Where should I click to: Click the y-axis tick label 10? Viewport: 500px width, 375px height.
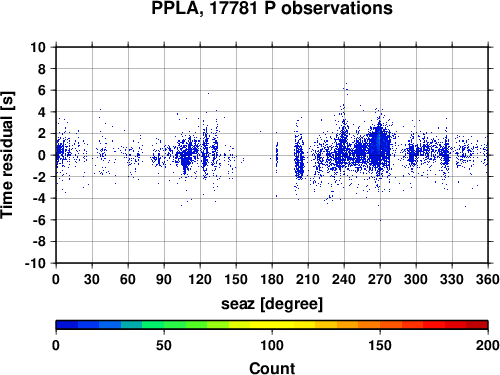[x=38, y=47]
